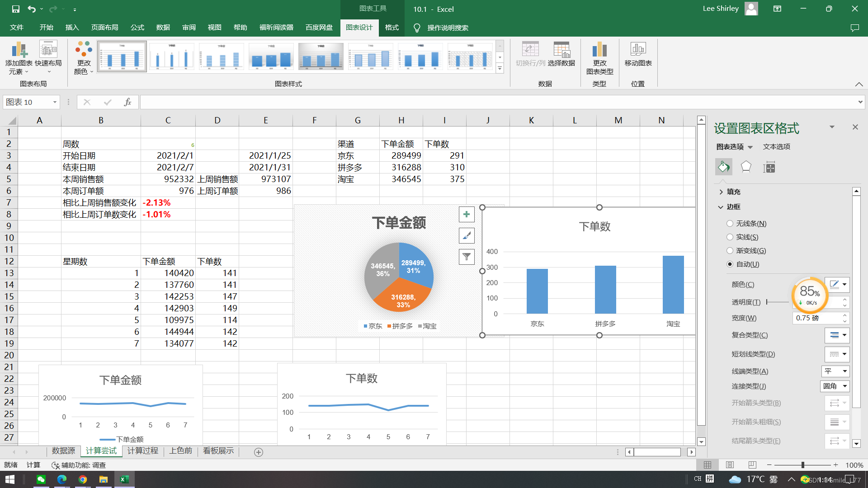Click the Add Chart Element icon
Screen dimensions: 868x488
coord(19,50)
